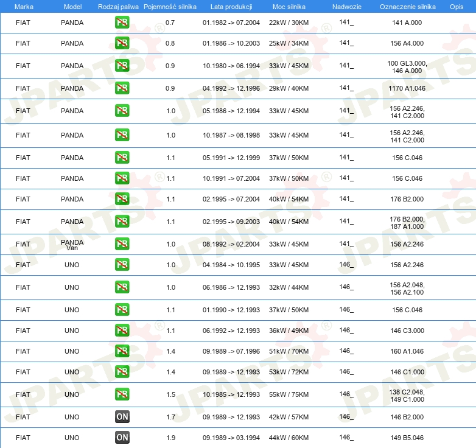476x448 pixels.
Task: Click the Lata produkcji column header
Action: pyautogui.click(x=231, y=7)
